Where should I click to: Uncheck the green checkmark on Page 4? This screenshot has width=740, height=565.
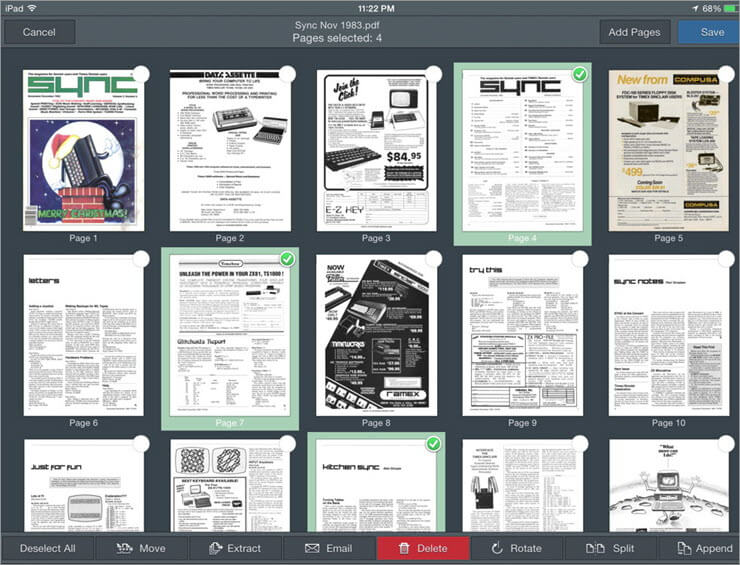[579, 74]
